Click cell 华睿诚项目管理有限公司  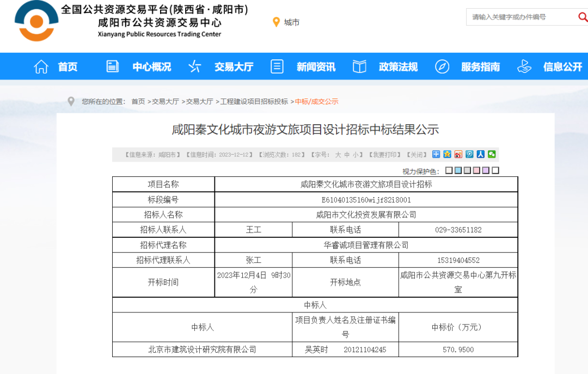pyautogui.click(x=366, y=246)
